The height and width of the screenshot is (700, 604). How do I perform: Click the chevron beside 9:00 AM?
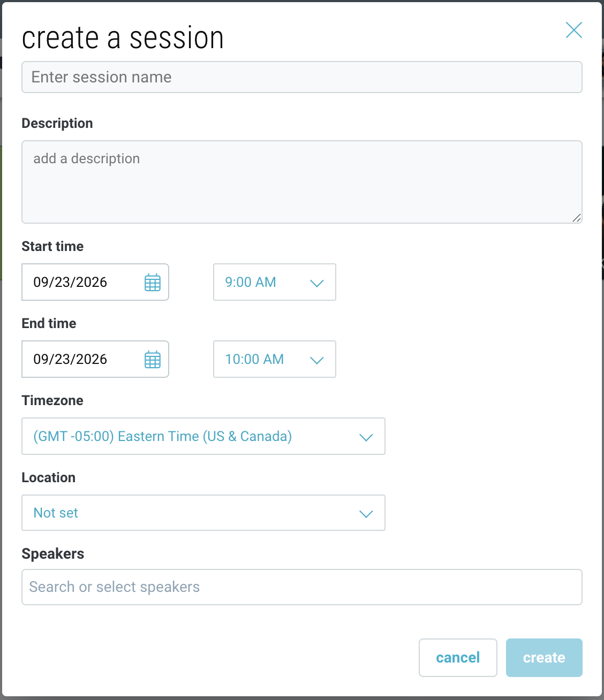(317, 283)
